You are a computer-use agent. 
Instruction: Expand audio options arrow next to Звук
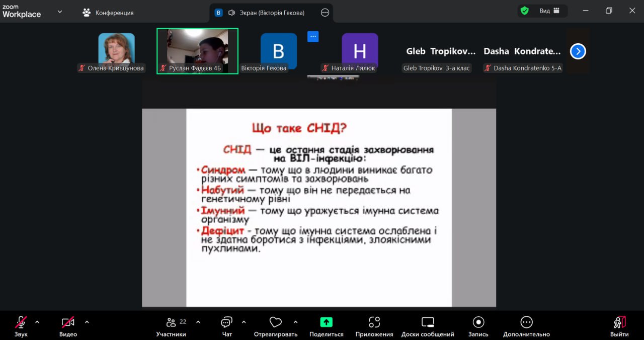pos(37,322)
